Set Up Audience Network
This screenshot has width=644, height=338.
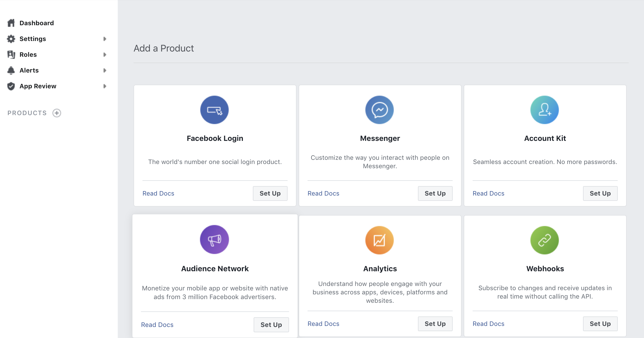[x=271, y=325]
